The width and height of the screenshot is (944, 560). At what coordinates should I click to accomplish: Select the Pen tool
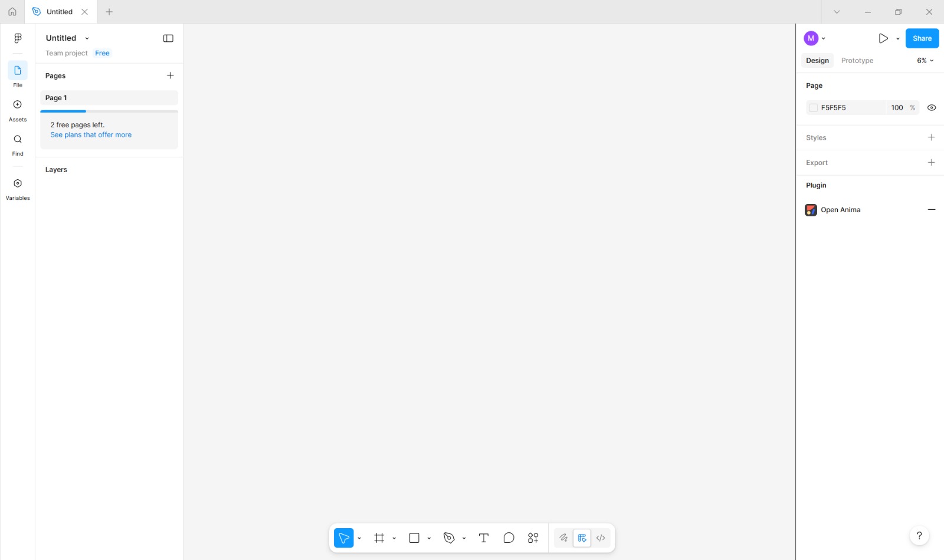449,538
